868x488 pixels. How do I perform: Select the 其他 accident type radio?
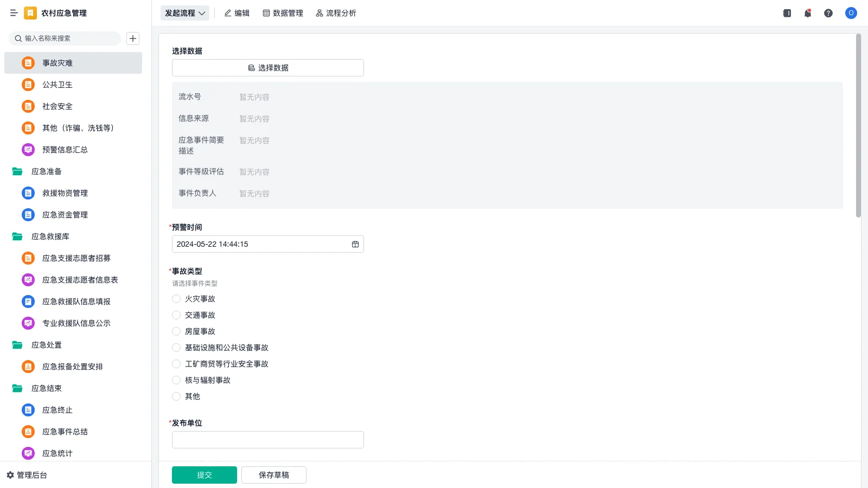176,396
